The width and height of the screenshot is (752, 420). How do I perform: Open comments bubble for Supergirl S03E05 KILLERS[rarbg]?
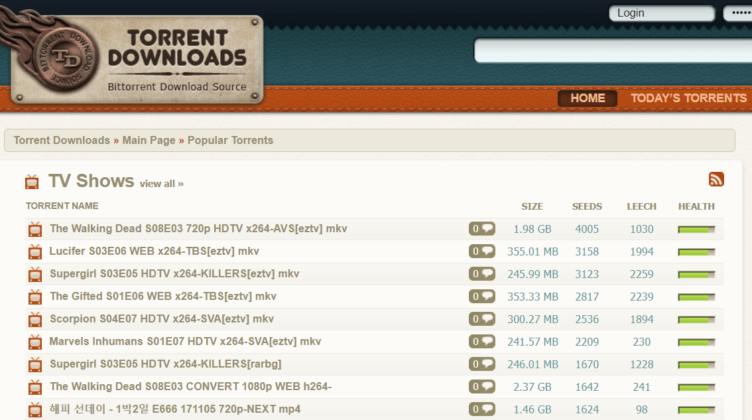(482, 364)
